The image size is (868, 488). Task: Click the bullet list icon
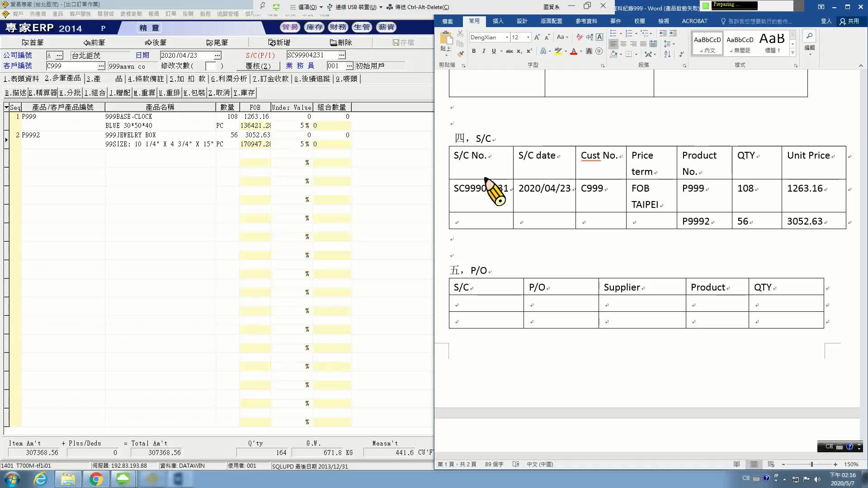613,33
